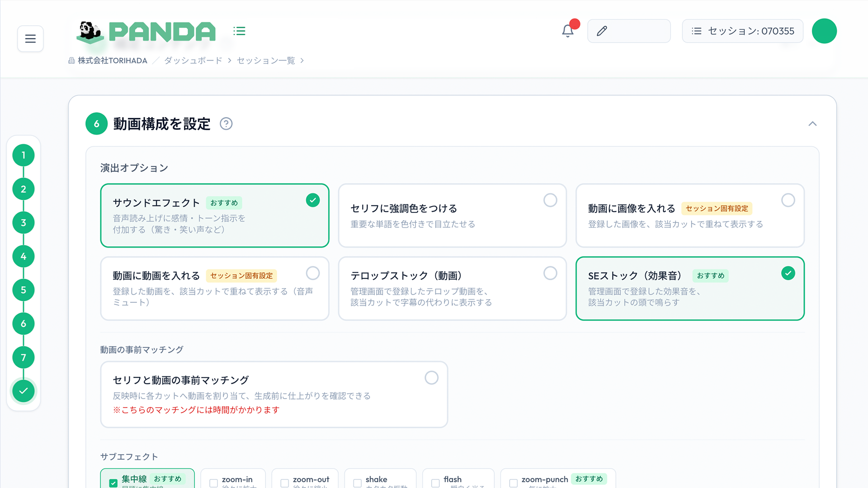The width and height of the screenshot is (868, 488).
Task: Open the セッション: 070355 selector
Action: (742, 31)
